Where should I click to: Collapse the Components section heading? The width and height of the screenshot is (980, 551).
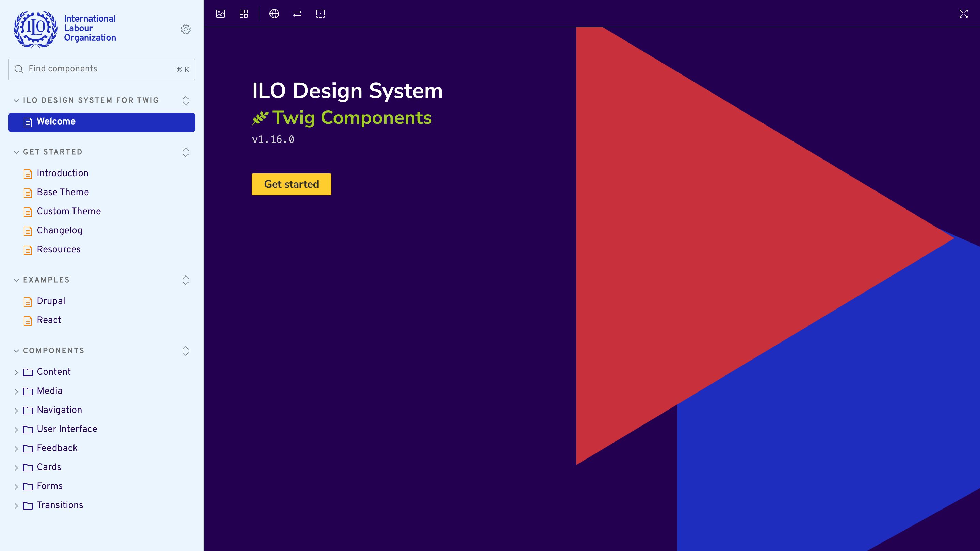49,351
